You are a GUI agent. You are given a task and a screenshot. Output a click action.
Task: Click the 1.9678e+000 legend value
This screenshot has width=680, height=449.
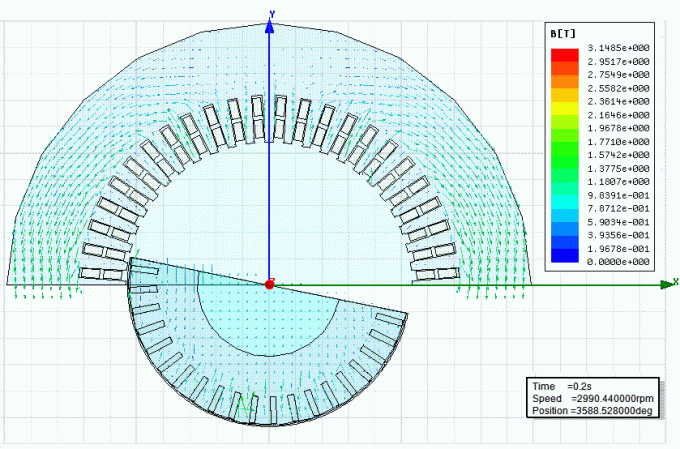point(621,128)
